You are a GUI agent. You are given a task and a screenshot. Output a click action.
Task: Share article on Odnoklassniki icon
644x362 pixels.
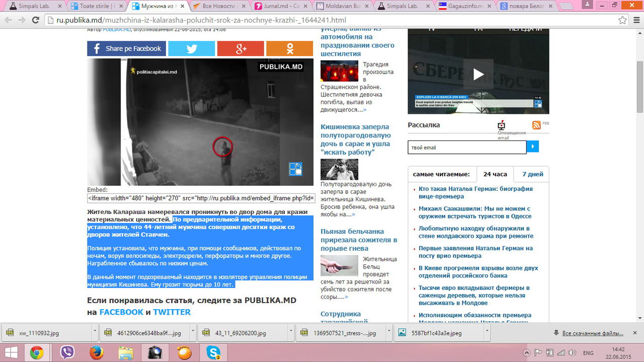point(289,48)
